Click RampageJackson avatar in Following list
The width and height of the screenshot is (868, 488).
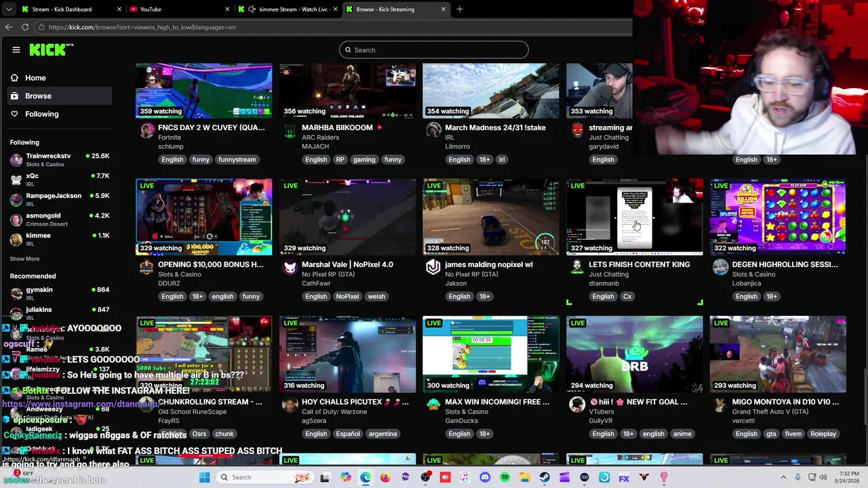pos(16,200)
